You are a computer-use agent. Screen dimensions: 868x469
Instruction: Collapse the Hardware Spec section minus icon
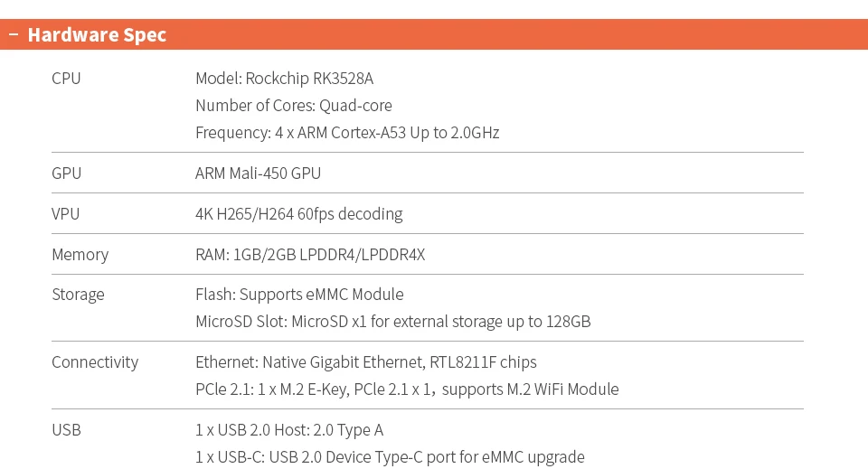(13, 35)
